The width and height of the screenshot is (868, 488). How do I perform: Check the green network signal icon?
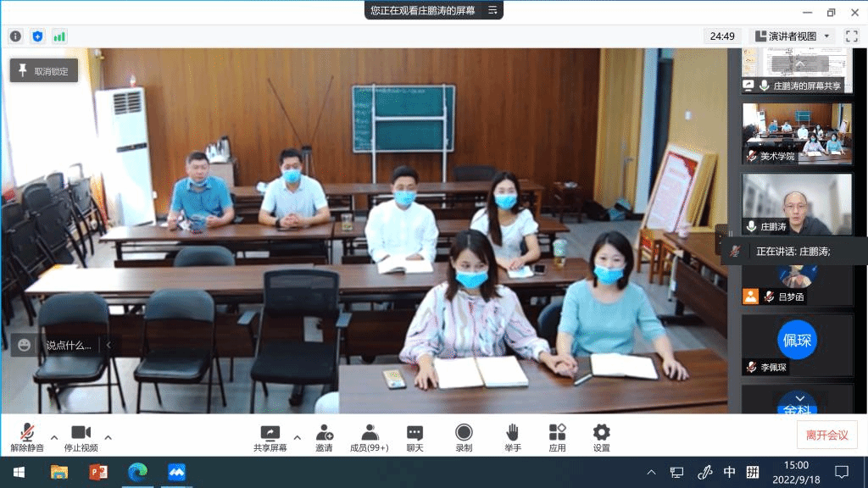coord(59,36)
